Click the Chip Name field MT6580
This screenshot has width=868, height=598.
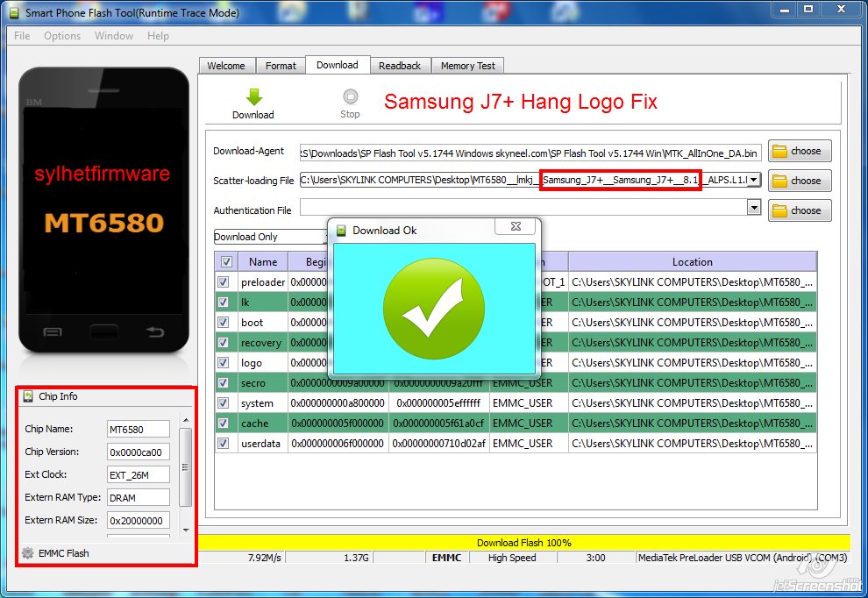138,429
